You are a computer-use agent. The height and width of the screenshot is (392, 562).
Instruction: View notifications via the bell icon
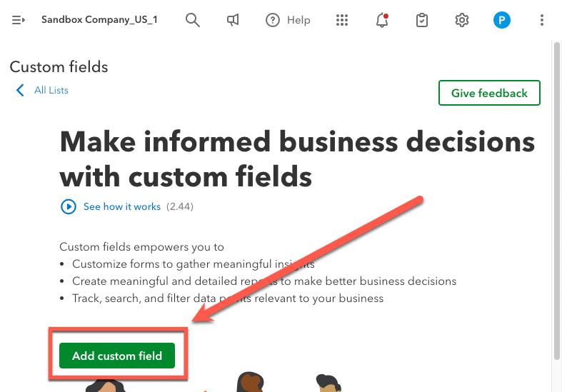382,20
